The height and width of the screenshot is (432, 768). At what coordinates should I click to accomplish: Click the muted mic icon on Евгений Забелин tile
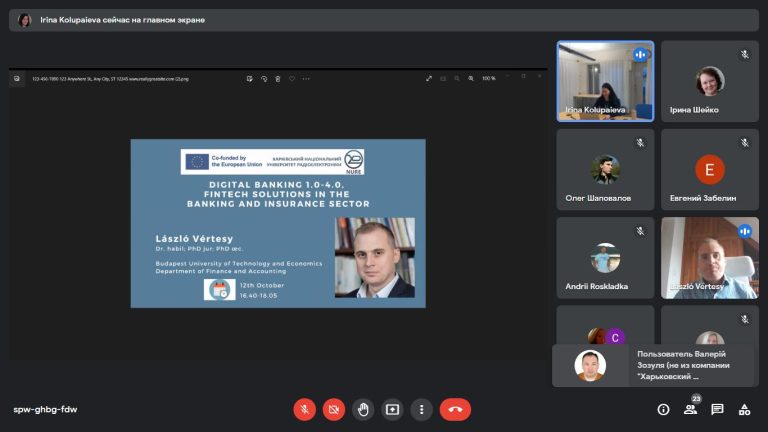point(744,143)
